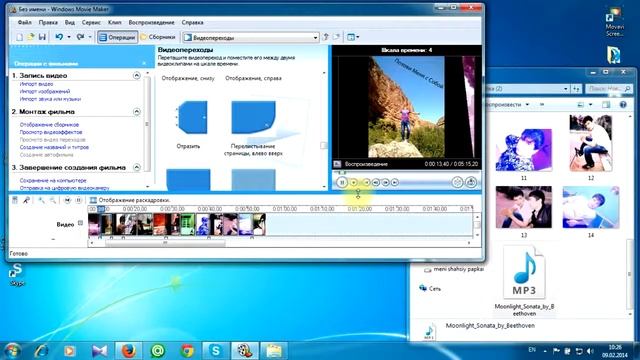The width and height of the screenshot is (640, 360).
Task: Open the Правка menu
Action: point(48,22)
